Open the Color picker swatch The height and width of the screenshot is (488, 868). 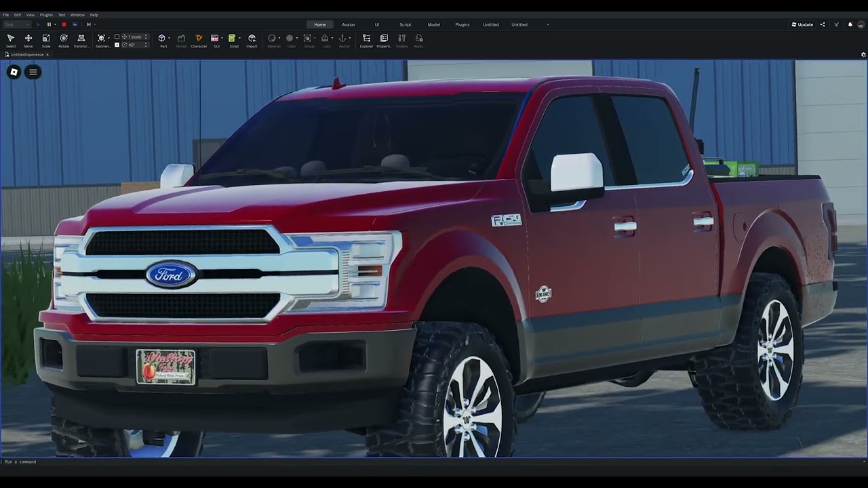[x=290, y=39]
